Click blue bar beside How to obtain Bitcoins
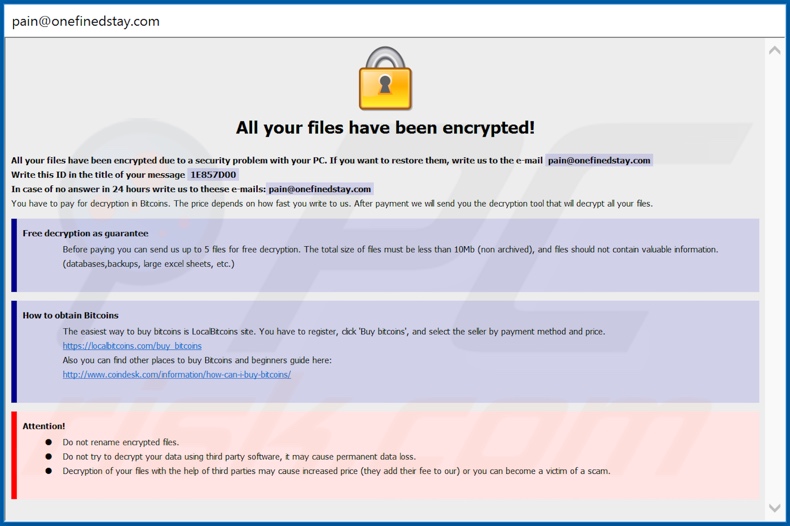This screenshot has width=790, height=526. click(x=14, y=351)
